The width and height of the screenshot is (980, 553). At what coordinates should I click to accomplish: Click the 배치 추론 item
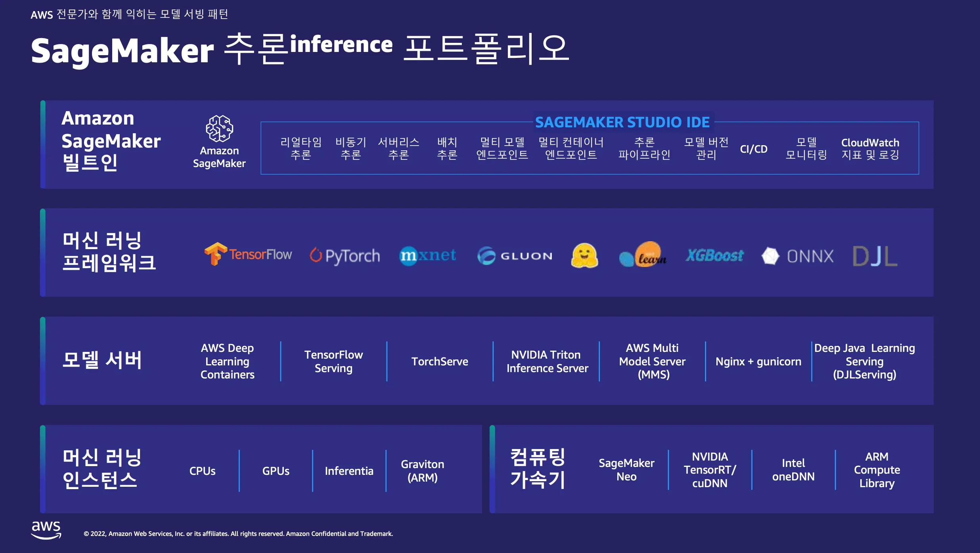coord(447,148)
